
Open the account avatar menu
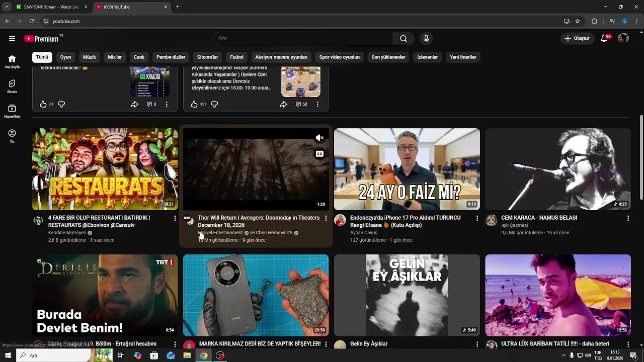[623, 39]
